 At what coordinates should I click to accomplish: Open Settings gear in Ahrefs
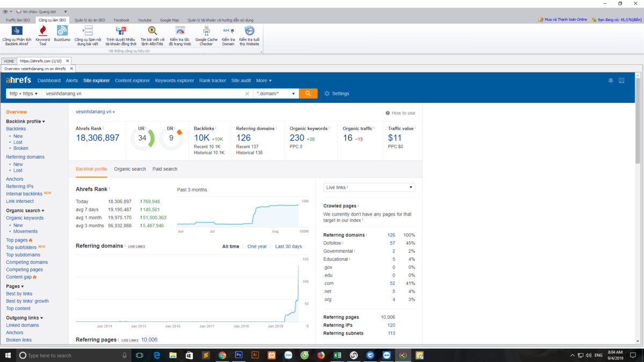tap(336, 94)
